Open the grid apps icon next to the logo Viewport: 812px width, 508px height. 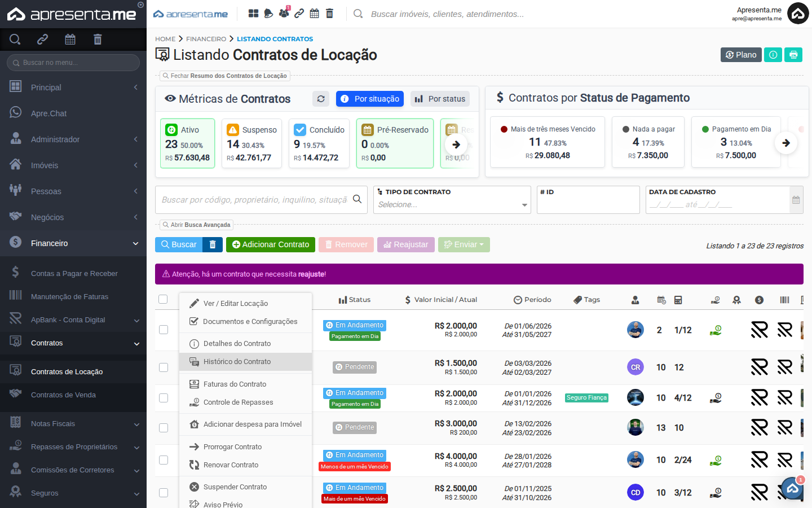click(253, 12)
